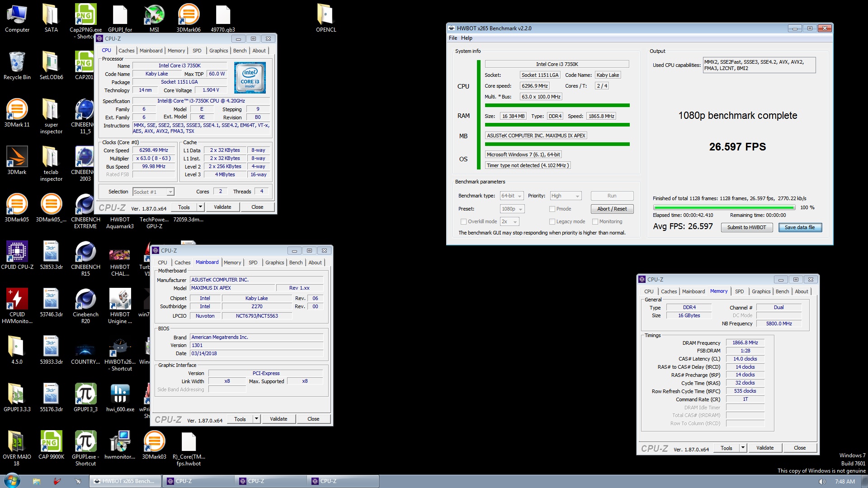Open the CPUID CPU-Z desktop icon
Viewport: 868px width, 488px height.
tap(17, 256)
